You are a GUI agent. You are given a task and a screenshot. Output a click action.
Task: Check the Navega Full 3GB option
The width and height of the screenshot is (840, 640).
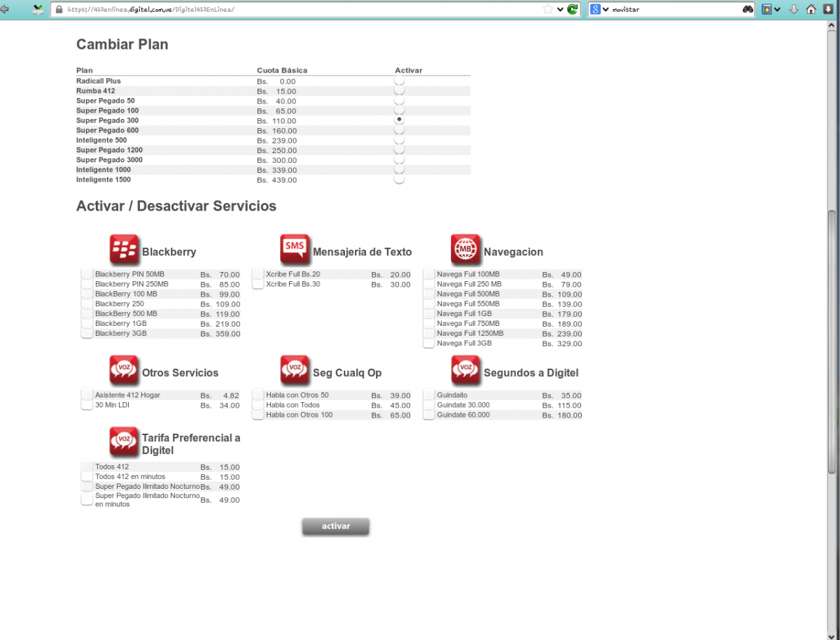click(428, 343)
